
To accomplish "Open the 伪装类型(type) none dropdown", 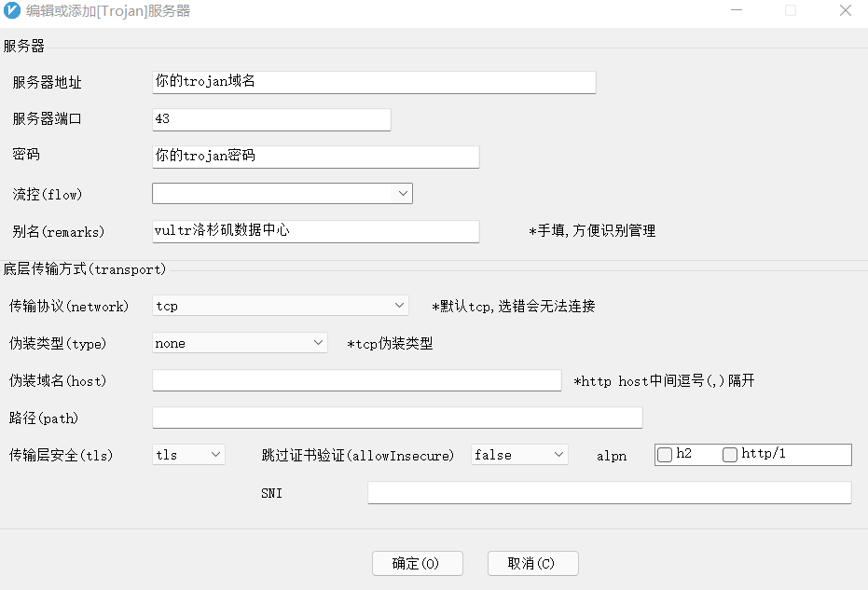I will click(240, 343).
